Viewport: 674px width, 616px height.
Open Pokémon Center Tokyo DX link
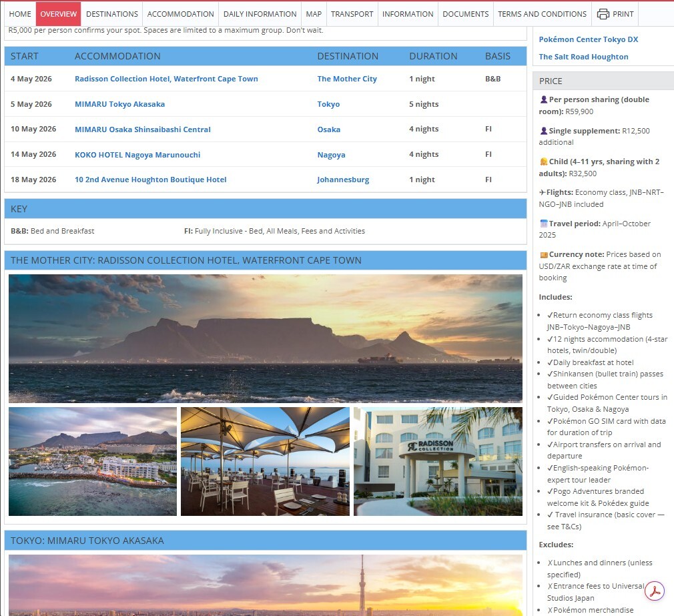tap(589, 39)
